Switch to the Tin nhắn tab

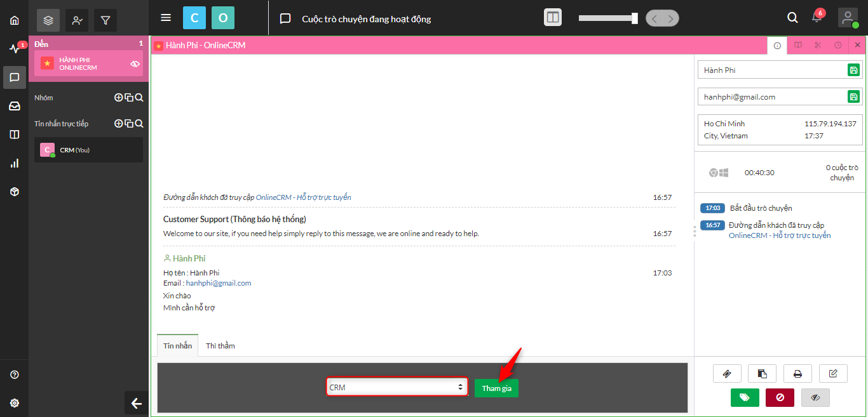(177, 345)
